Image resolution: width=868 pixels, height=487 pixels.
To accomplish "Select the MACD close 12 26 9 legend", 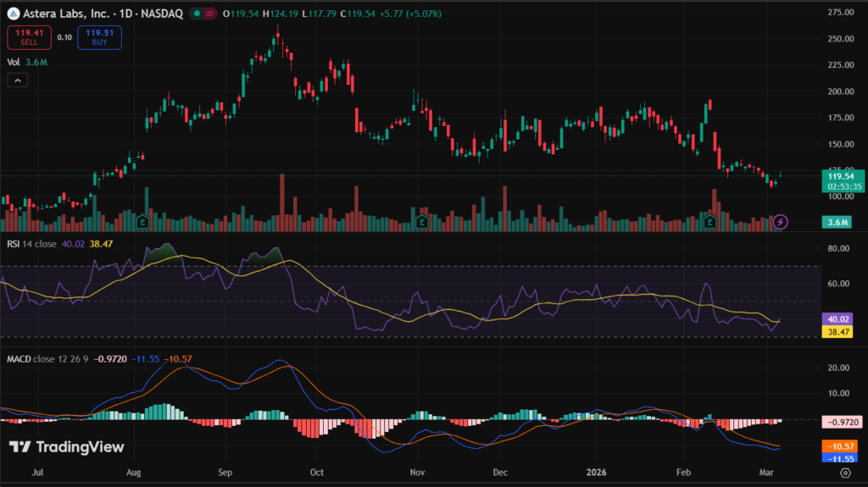I will (x=47, y=358).
